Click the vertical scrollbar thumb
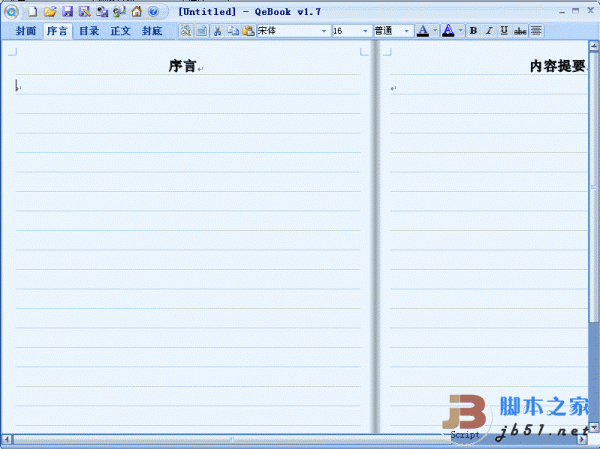 tap(594, 188)
